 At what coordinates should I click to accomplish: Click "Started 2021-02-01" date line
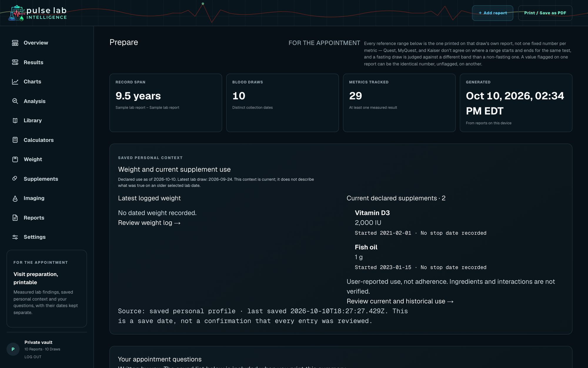coord(383,233)
